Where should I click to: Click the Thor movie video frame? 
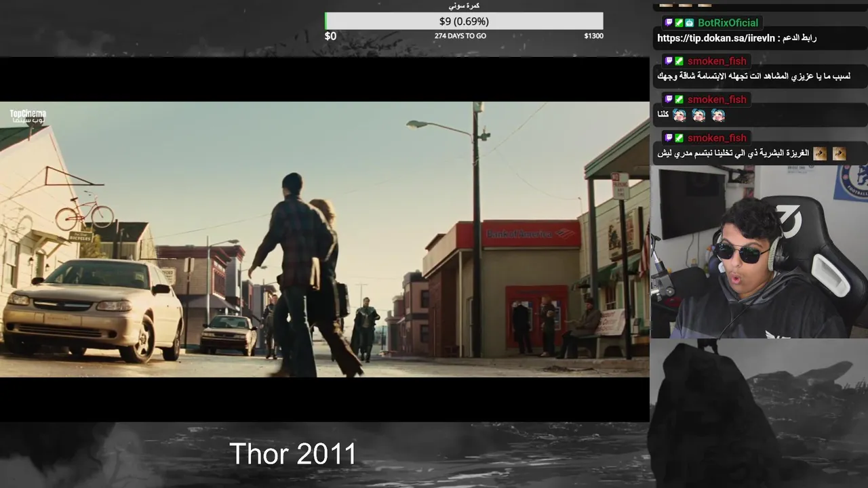point(324,239)
